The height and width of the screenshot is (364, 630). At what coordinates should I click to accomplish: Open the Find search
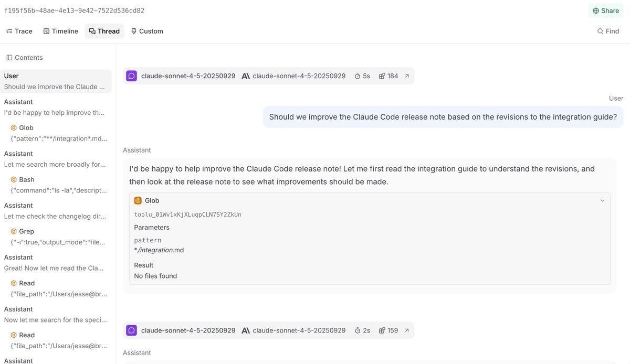(x=608, y=31)
